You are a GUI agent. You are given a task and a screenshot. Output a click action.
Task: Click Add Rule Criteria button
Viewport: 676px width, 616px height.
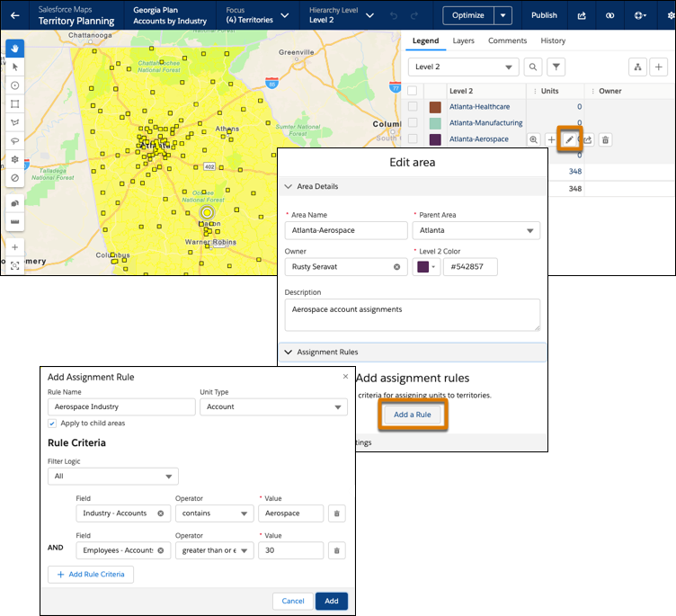(x=91, y=575)
